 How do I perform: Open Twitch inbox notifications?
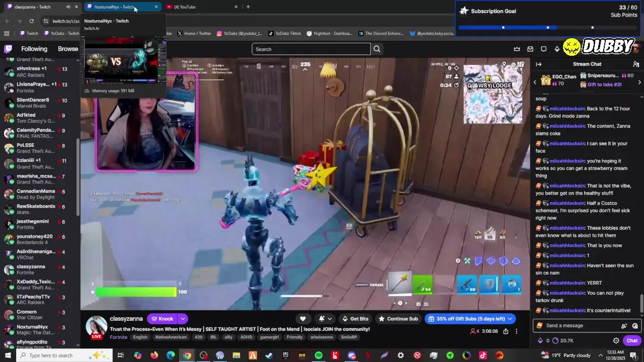pyautogui.click(x=530, y=49)
